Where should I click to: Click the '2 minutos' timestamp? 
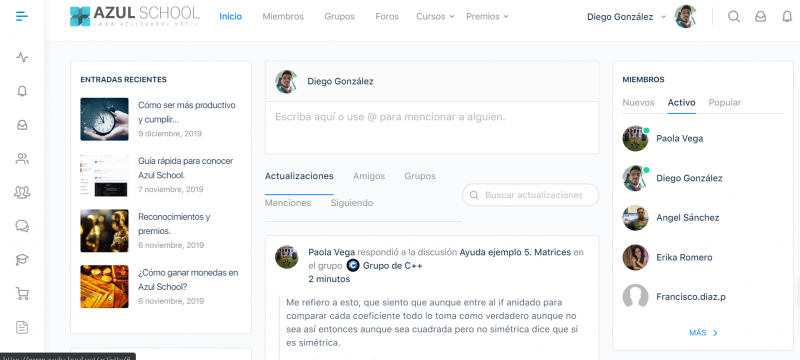[x=329, y=279]
